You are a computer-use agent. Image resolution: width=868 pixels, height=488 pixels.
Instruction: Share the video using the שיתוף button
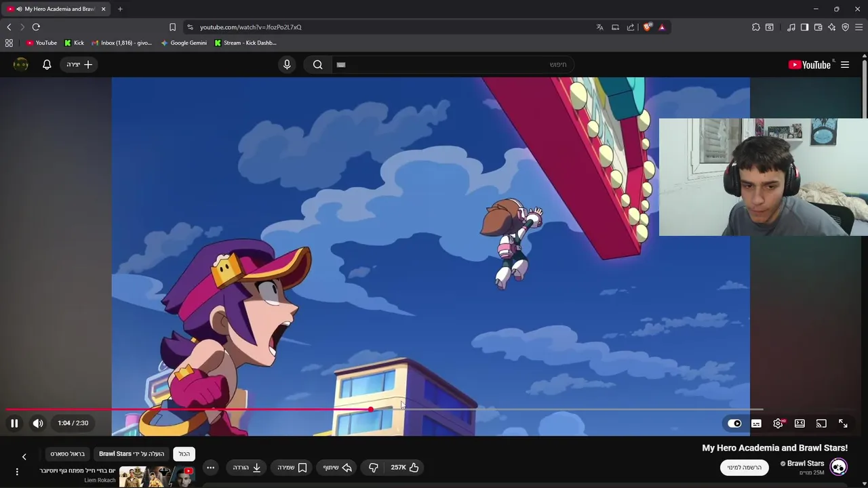(337, 467)
